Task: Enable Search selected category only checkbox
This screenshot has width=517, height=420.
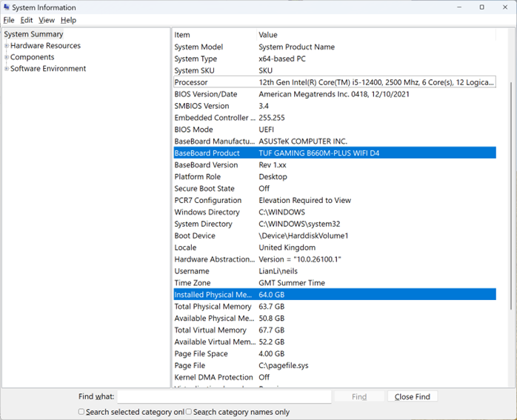Action: [81, 411]
